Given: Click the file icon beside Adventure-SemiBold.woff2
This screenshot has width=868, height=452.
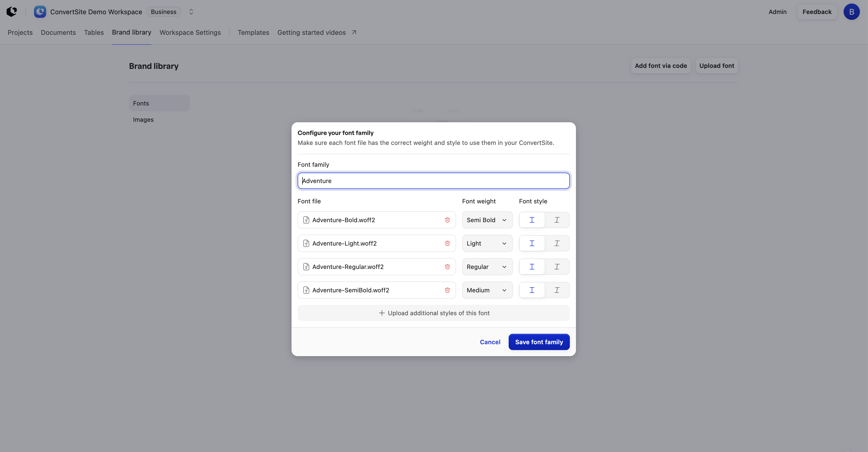Looking at the screenshot, I should point(306,290).
